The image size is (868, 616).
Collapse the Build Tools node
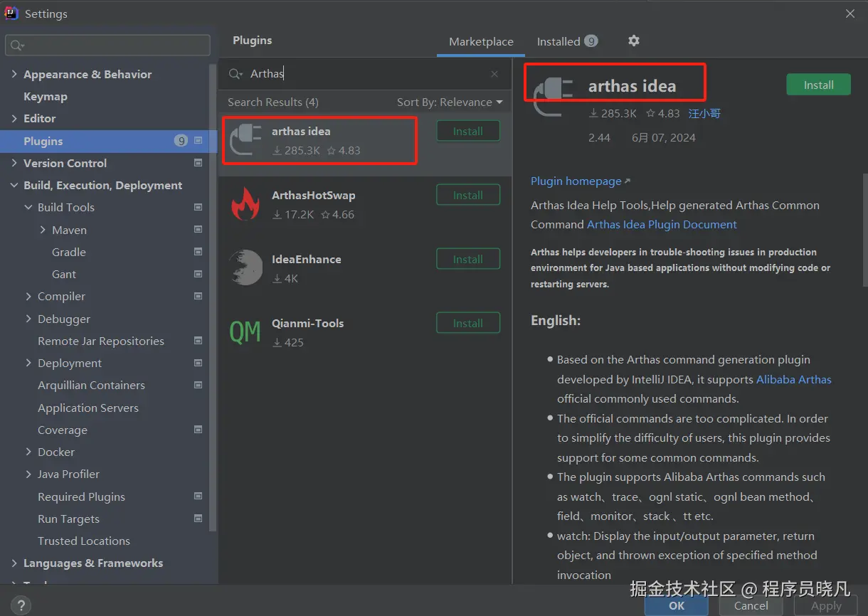click(x=28, y=207)
